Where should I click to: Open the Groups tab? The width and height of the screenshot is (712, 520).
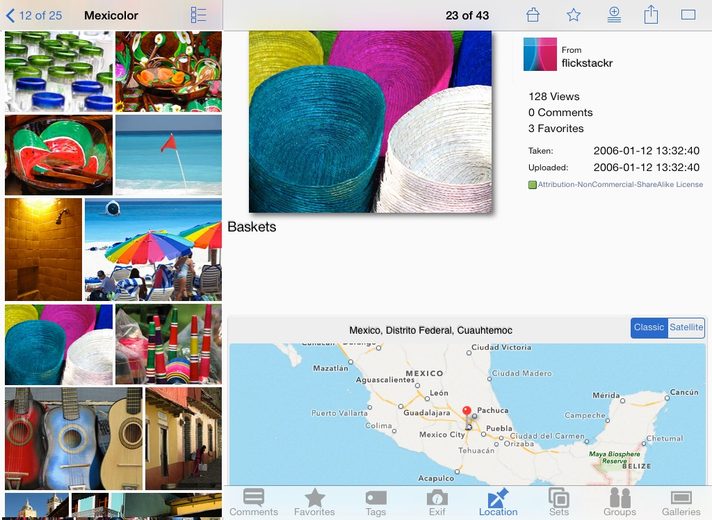(x=620, y=503)
